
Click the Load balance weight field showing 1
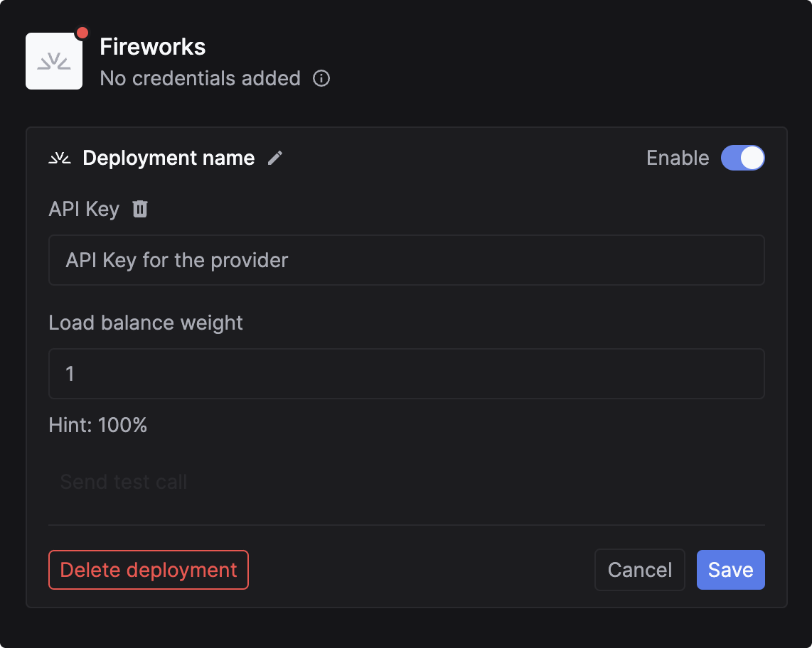click(406, 374)
